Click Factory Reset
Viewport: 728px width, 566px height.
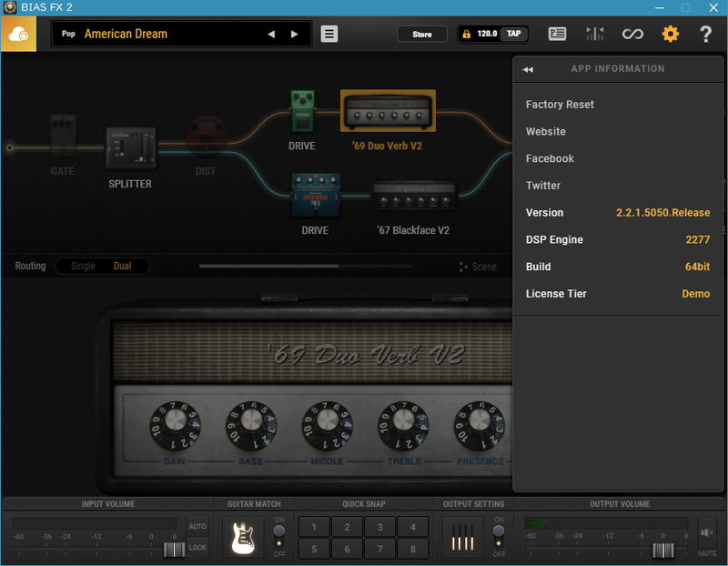click(560, 105)
